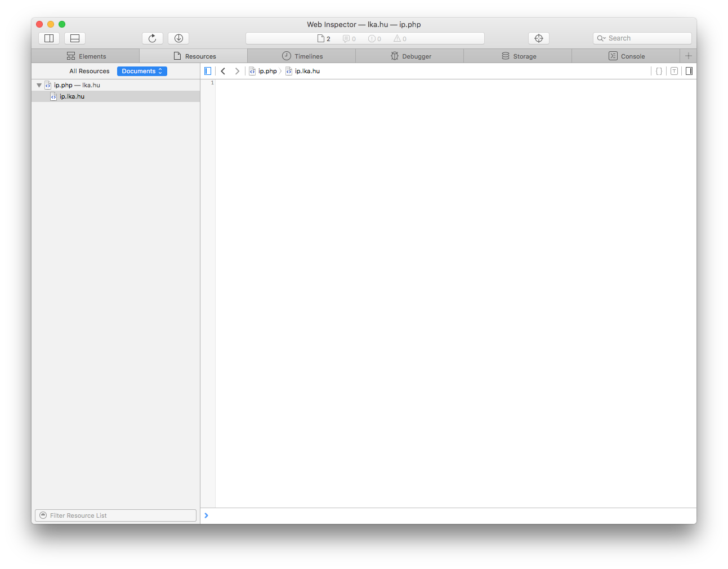Viewport: 728px width, 569px height.
Task: Click the Elements tab icon
Action: [71, 56]
